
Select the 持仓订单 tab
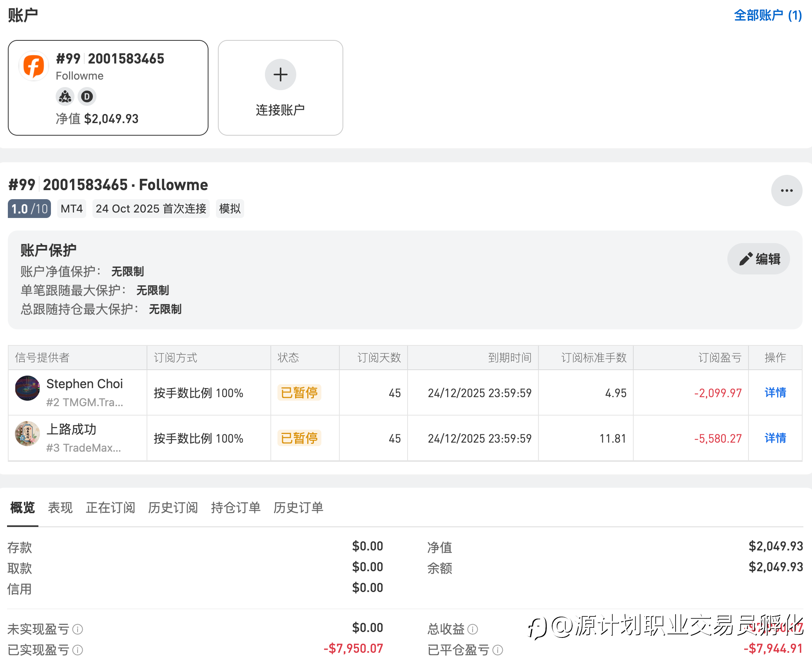[x=236, y=508]
